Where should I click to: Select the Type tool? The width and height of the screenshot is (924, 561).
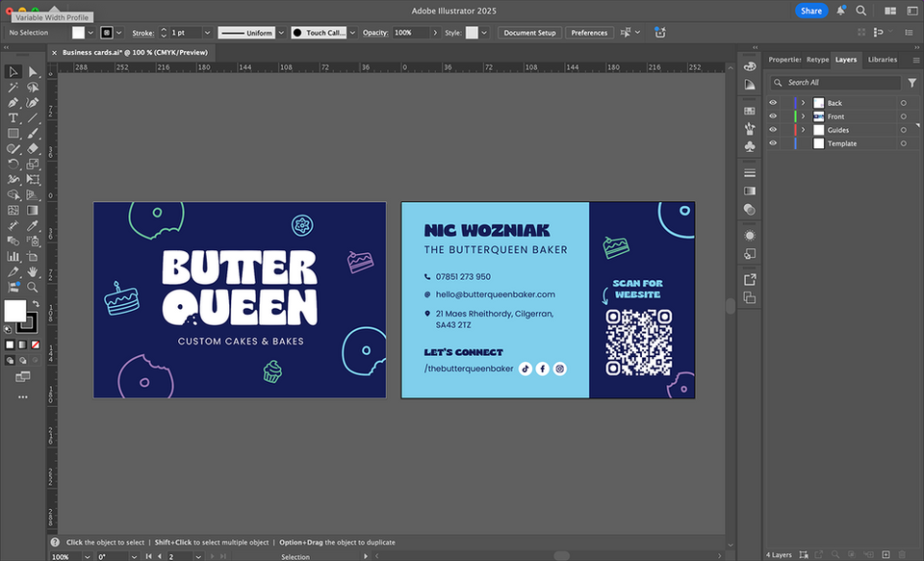click(13, 117)
